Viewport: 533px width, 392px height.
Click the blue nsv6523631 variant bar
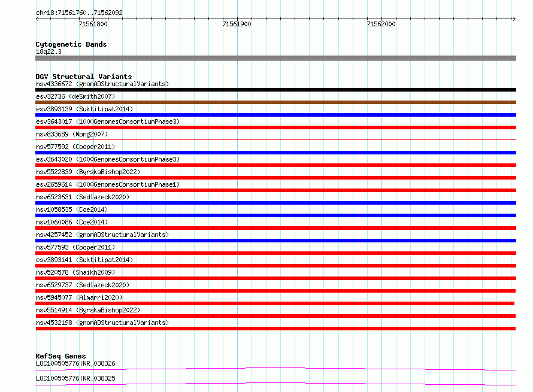tap(275, 203)
